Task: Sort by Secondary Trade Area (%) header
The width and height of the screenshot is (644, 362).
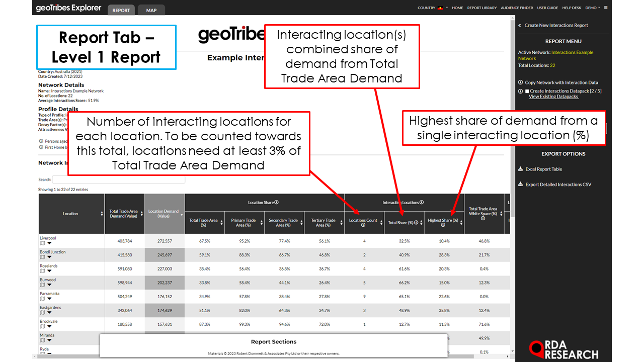Action: click(284, 223)
